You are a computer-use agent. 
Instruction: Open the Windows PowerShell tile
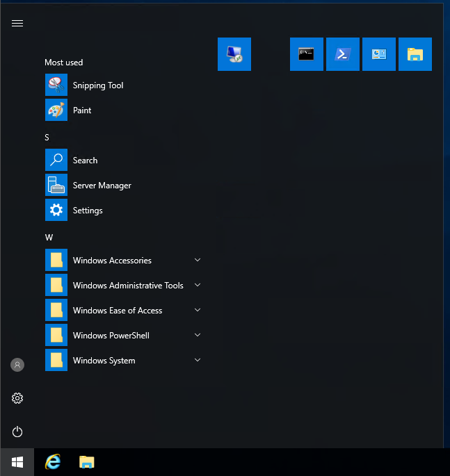click(343, 54)
